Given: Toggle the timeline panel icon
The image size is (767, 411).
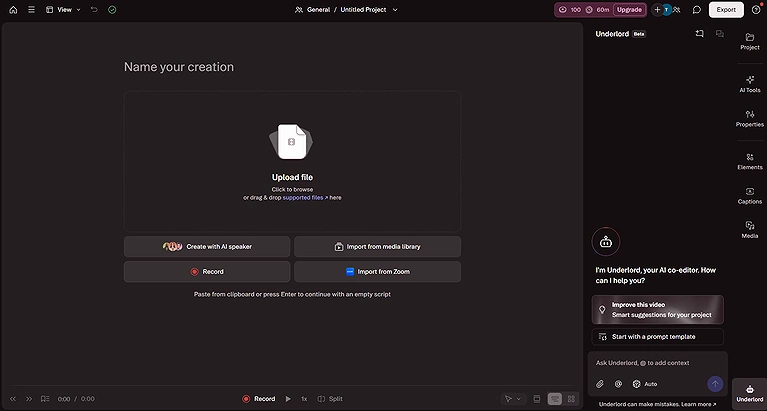Looking at the screenshot, I should click(537, 399).
